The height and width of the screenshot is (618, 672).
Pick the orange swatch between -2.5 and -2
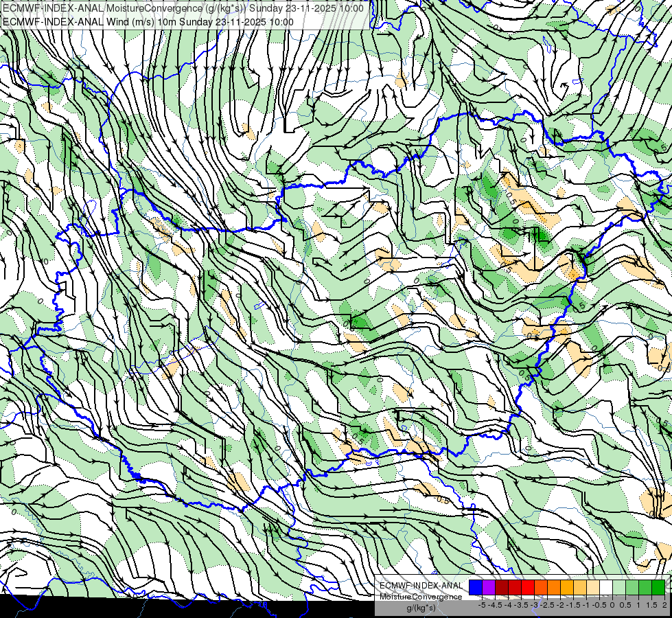(x=554, y=587)
